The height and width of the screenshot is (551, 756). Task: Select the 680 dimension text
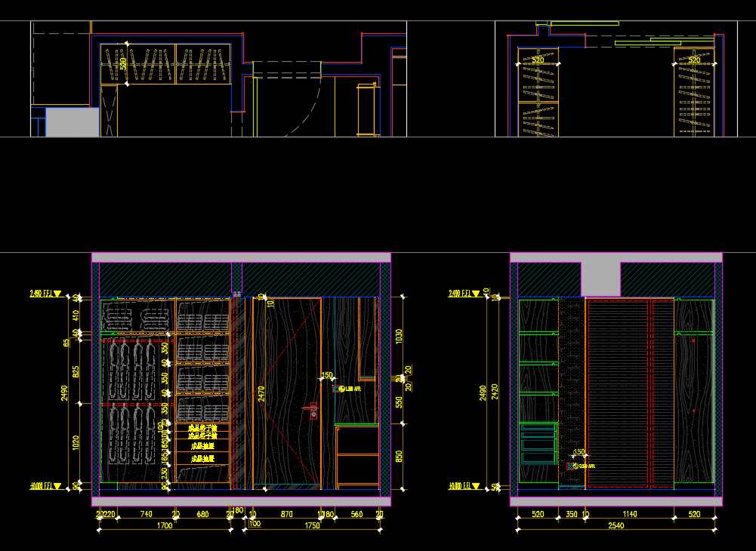tap(202, 515)
